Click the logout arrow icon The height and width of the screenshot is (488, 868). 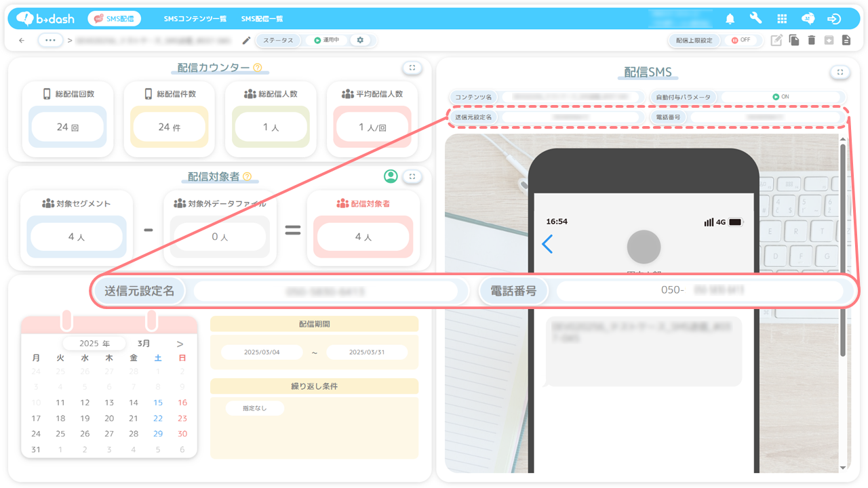(x=834, y=19)
